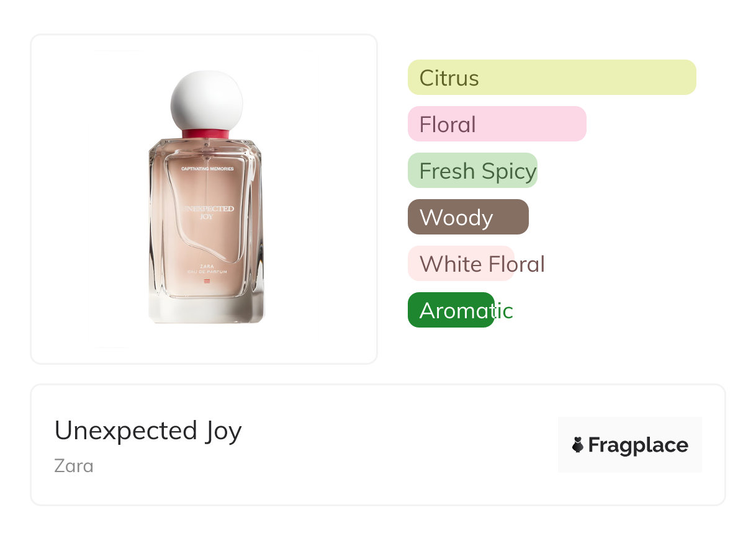This screenshot has height=536, width=756.
Task: Open the Fragplace wordmark link
Action: pyautogui.click(x=638, y=445)
